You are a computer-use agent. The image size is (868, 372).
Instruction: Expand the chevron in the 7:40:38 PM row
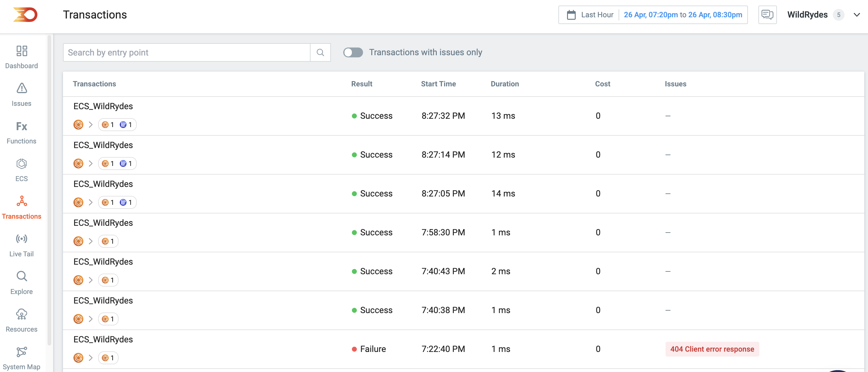click(91, 319)
